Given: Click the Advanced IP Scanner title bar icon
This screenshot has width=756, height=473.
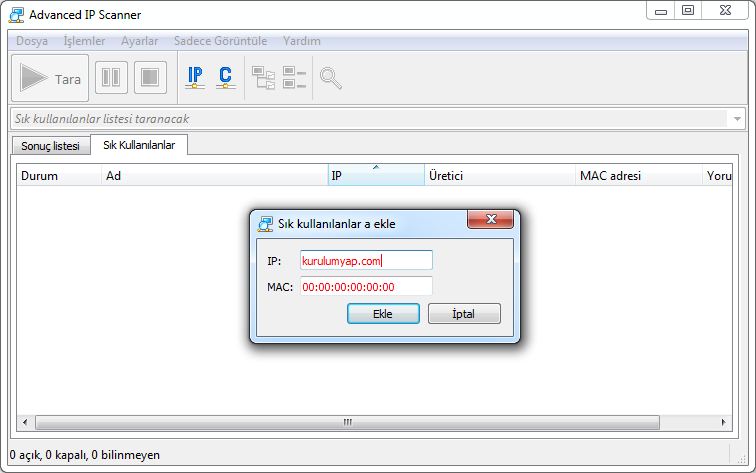Looking at the screenshot, I should pos(16,15).
